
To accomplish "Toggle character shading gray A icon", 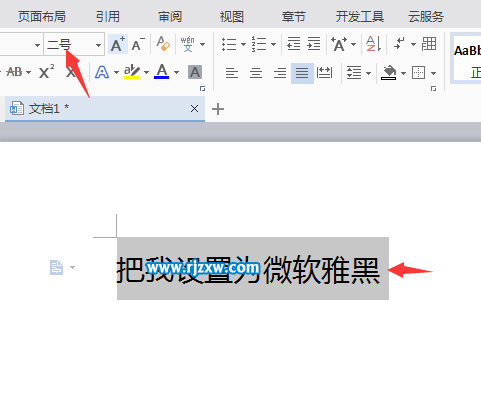I will click(195, 72).
